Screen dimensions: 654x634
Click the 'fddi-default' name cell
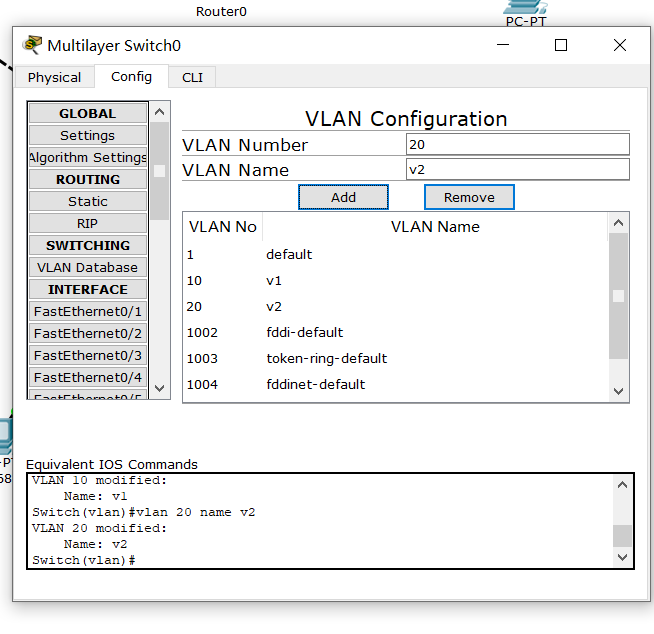point(304,332)
